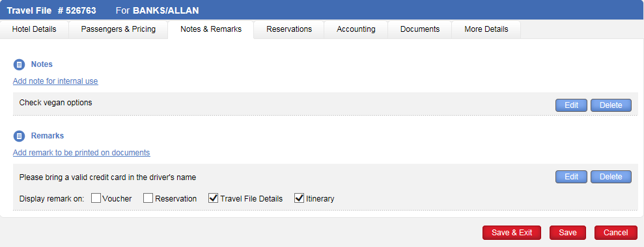Click the Save & Exit button
644x247 pixels.
tap(512, 233)
